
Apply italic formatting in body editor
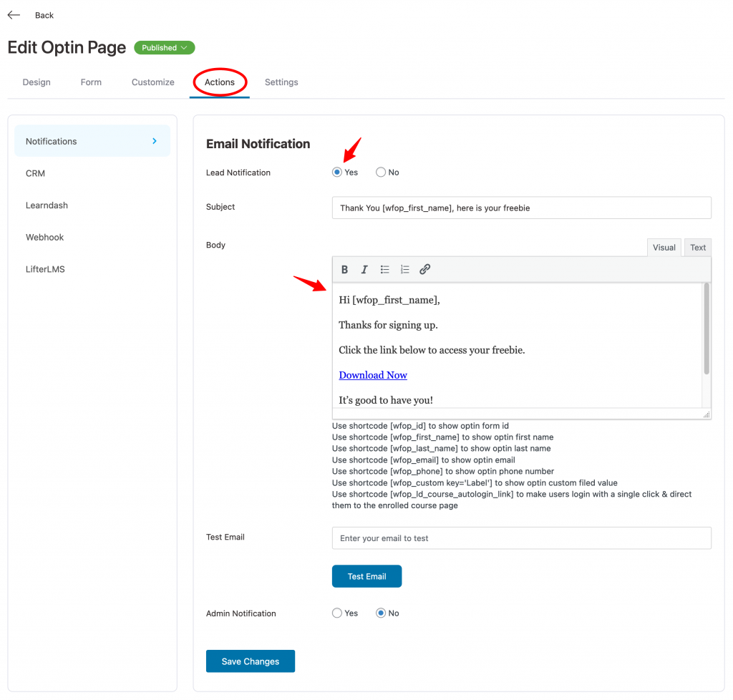[364, 270]
